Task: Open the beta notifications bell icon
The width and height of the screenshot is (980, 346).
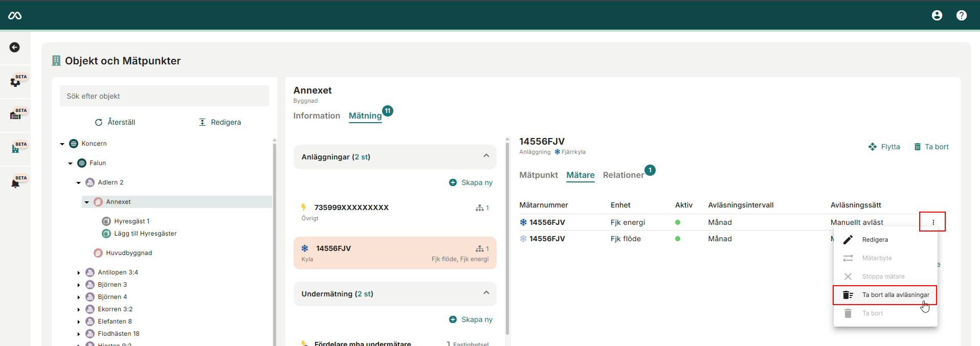Action: (16, 183)
